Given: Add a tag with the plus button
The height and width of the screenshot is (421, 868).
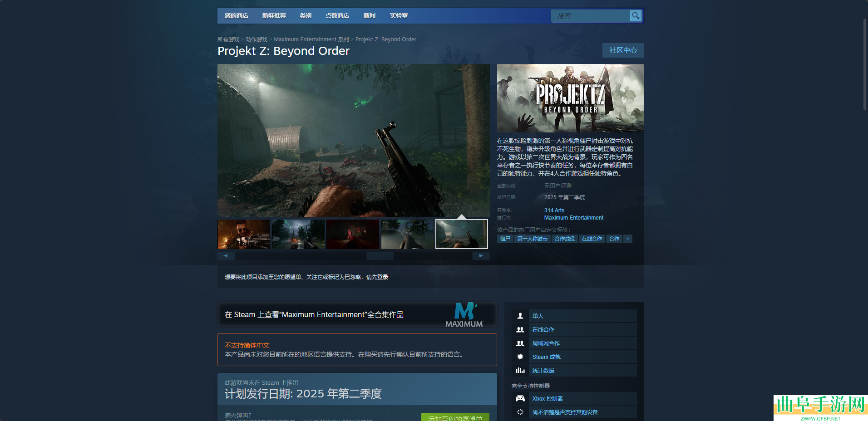Looking at the screenshot, I should point(628,239).
